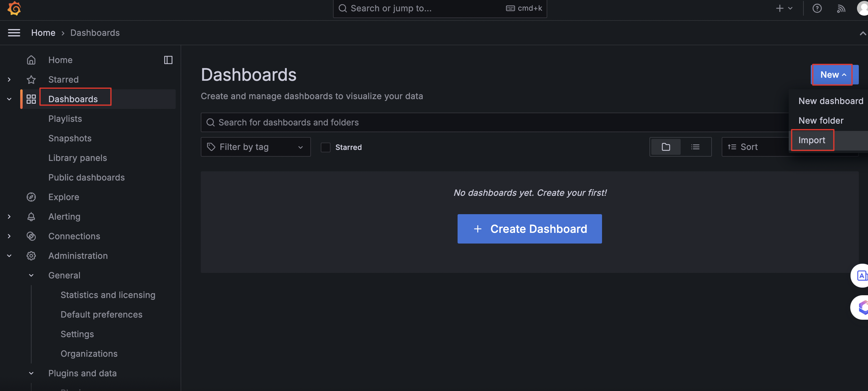Click the Administration gear icon
The width and height of the screenshot is (868, 391).
tap(31, 255)
